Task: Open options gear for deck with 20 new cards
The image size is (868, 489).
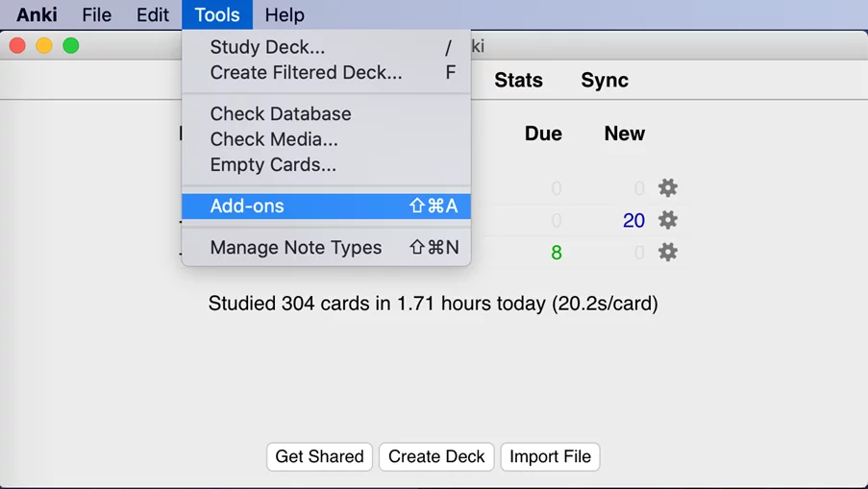Action: (668, 220)
